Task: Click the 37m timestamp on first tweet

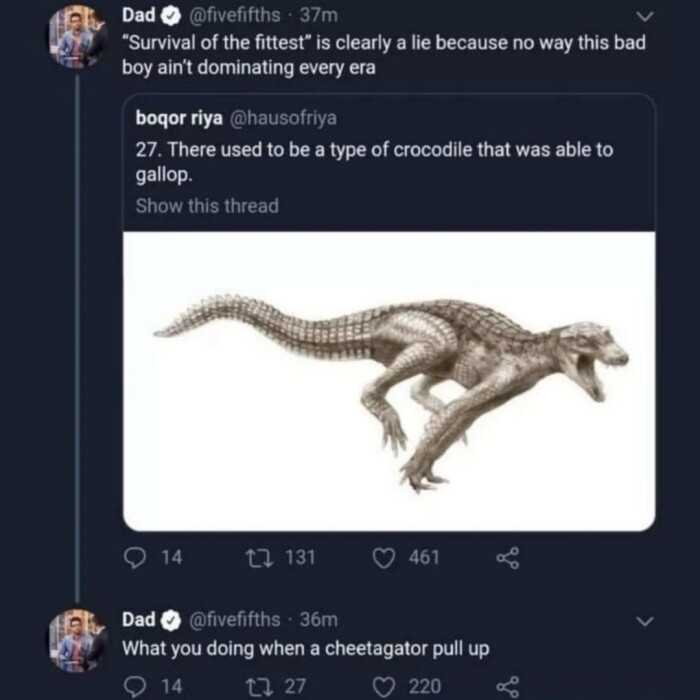Action: (324, 16)
